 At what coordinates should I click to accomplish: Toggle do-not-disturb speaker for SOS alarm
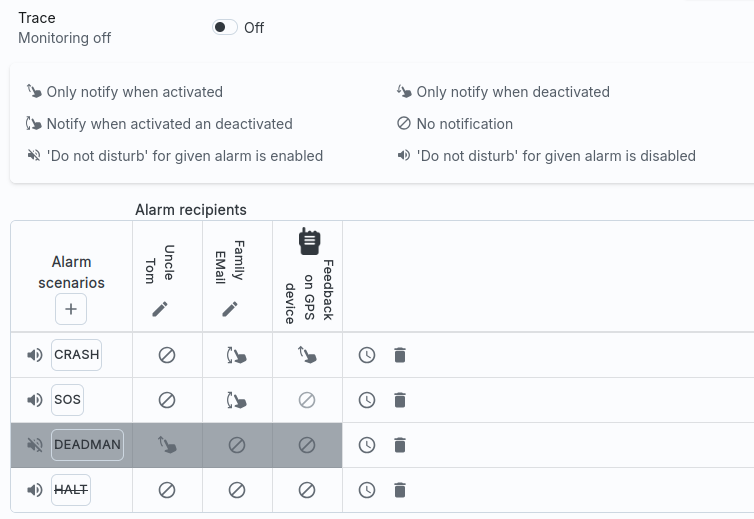pos(35,400)
